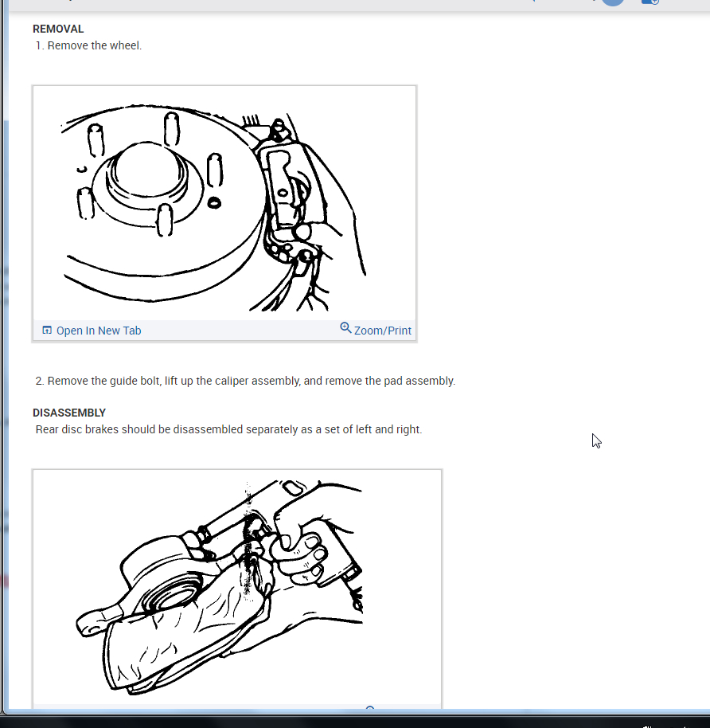Click the Open In New Tab icon
The height and width of the screenshot is (728, 710).
pos(47,330)
